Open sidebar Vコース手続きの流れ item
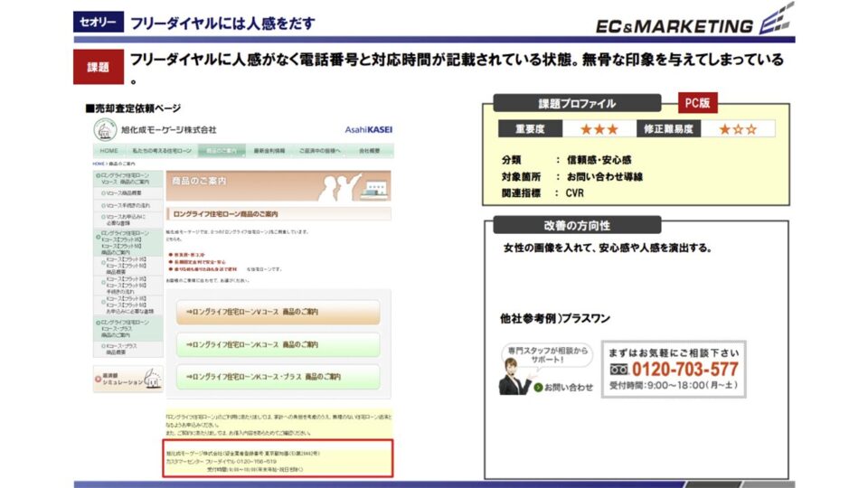This screenshot has height=488, width=868. point(127,205)
